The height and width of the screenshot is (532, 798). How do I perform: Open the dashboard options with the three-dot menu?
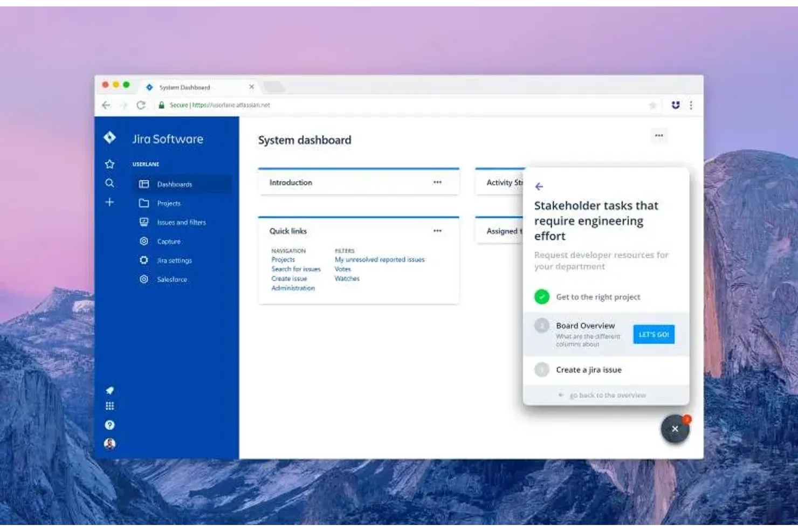(x=659, y=135)
